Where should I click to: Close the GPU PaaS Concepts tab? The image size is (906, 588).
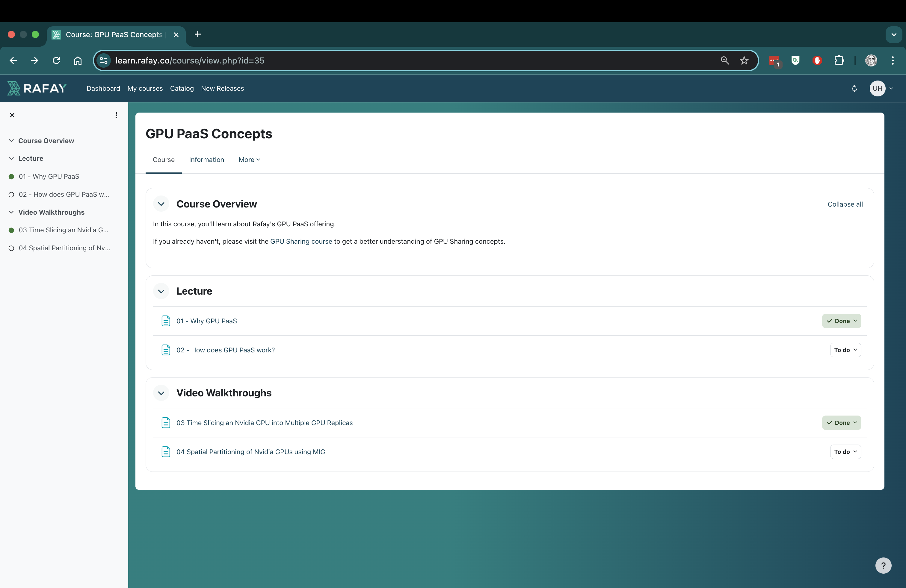coord(176,35)
